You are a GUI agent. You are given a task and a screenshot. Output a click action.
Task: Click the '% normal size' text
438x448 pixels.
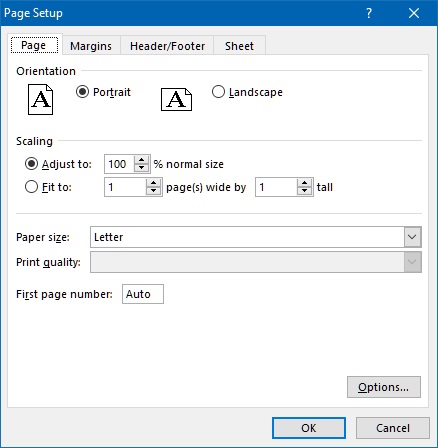(x=189, y=164)
